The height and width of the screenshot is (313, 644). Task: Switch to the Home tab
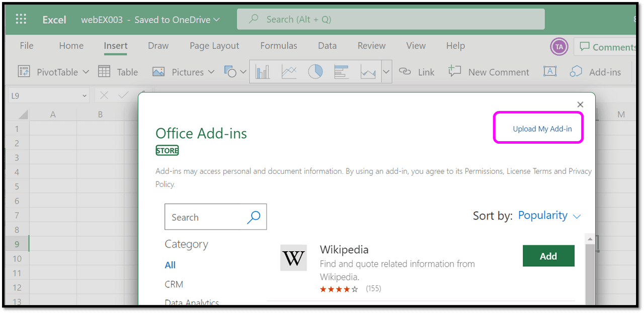click(71, 46)
